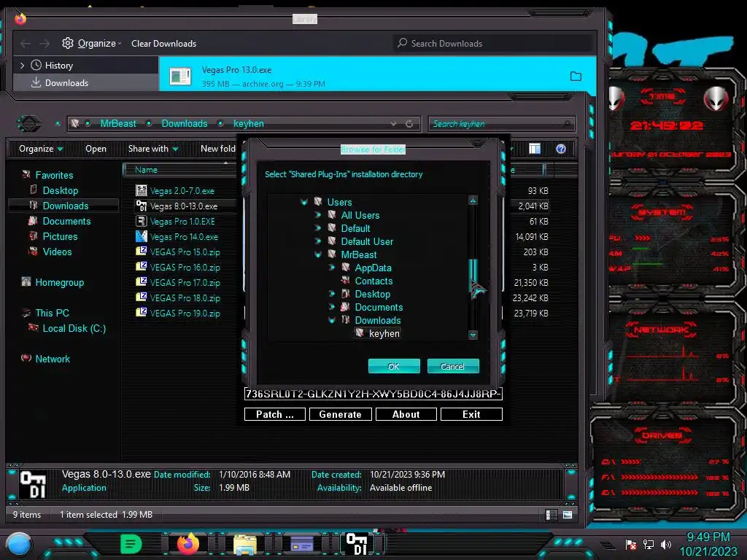Click New folder toolbar item
The height and width of the screenshot is (560, 747).
pos(217,149)
